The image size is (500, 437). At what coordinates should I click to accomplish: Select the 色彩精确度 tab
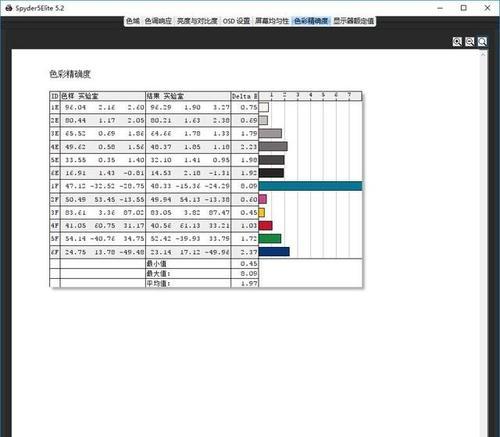tap(311, 21)
